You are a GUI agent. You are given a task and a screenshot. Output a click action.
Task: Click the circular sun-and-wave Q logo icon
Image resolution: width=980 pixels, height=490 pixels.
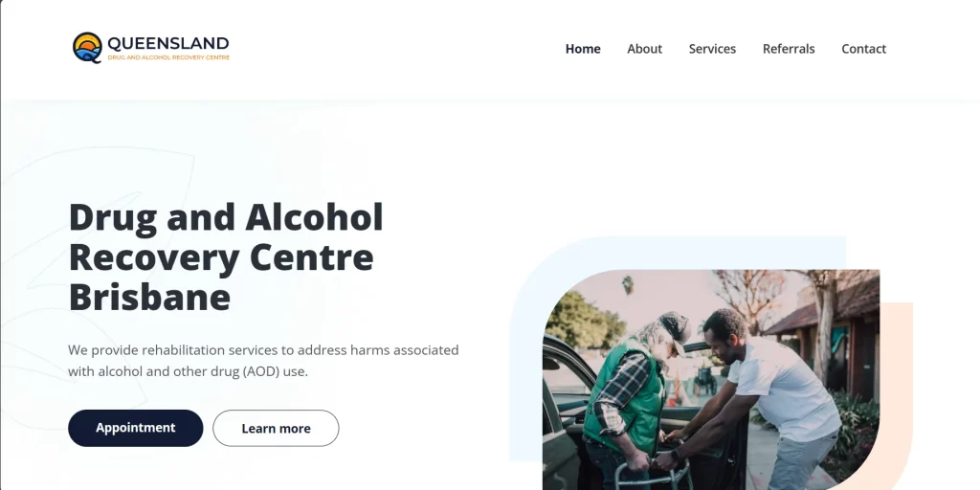click(x=87, y=48)
